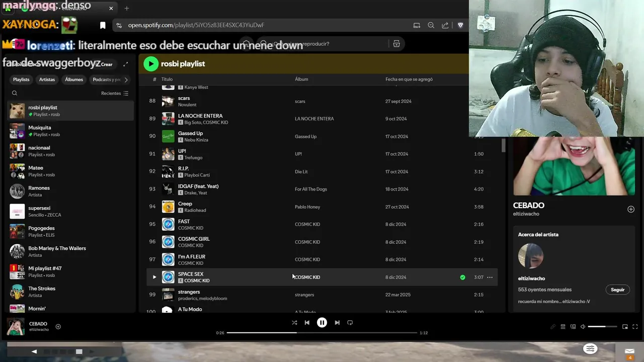Expand your library panel
The height and width of the screenshot is (362, 644).
(126, 64)
